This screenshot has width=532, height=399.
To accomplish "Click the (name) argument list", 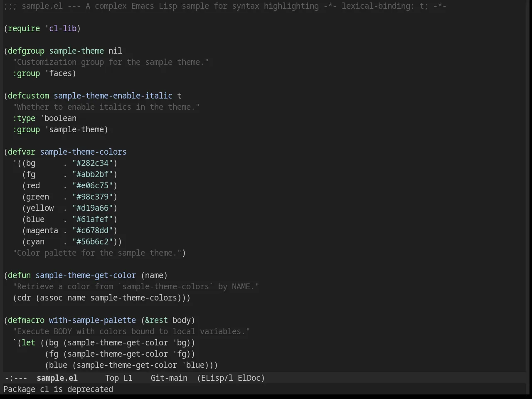I will coord(154,275).
